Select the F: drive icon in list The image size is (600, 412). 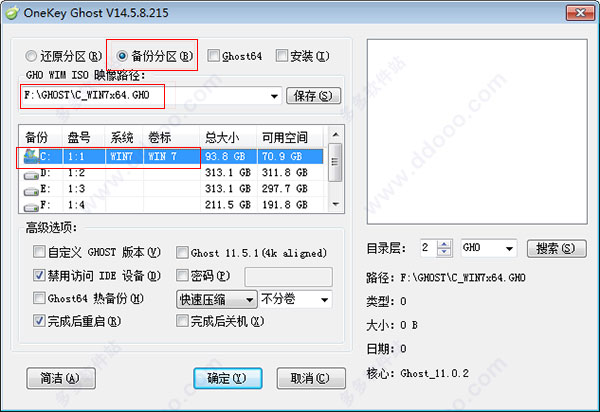(x=32, y=205)
